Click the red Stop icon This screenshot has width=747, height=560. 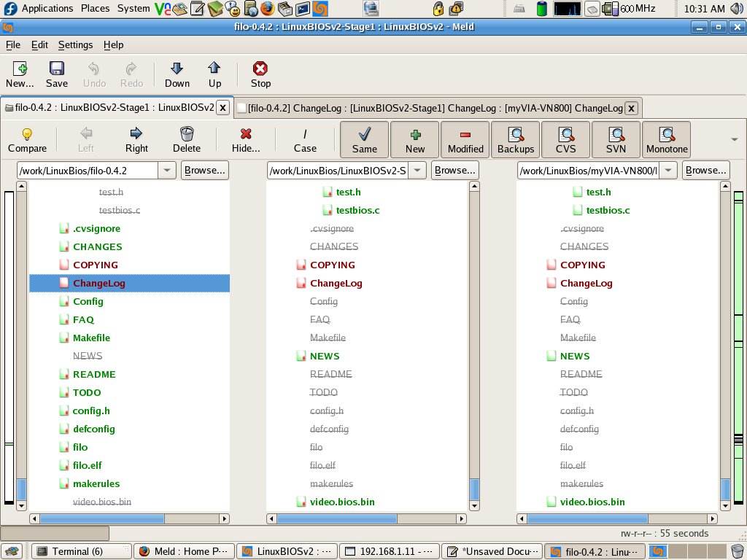coord(260,75)
